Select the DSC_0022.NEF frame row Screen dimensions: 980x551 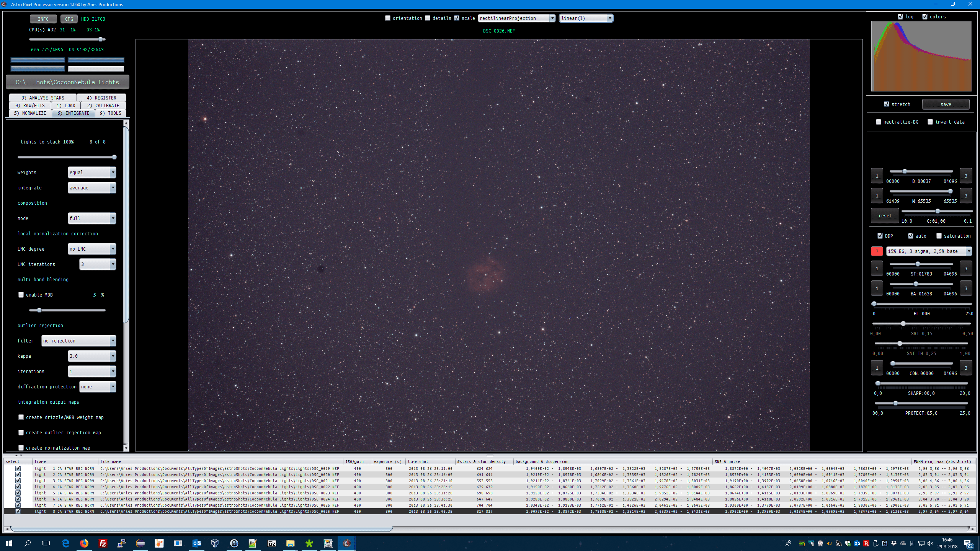pos(220,487)
